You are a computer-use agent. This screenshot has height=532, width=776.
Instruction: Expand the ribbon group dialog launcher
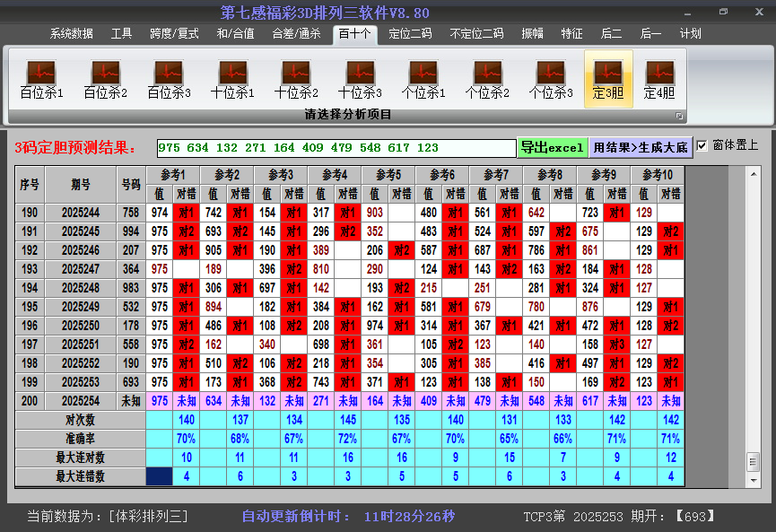[x=679, y=116]
